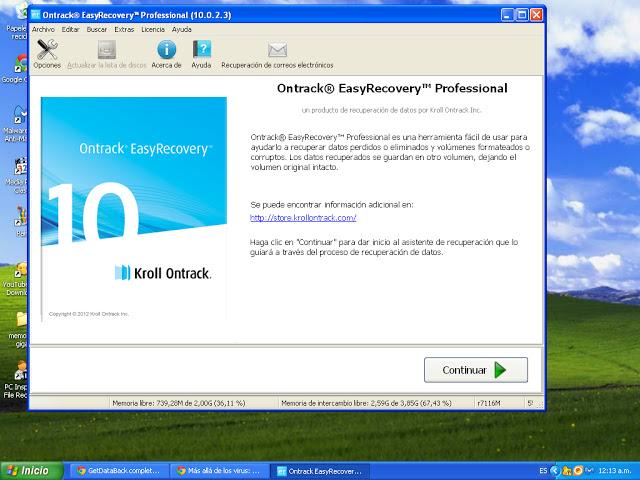Open the Ayuda menu in menu bar
This screenshot has width=640, height=480.
[182, 29]
